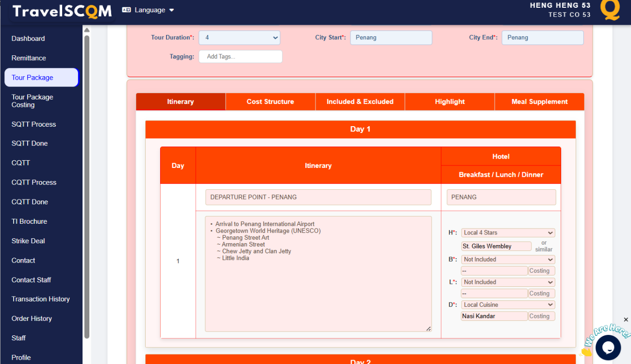This screenshot has width=631, height=364.
Task: Click the Language translate icon
Action: tap(126, 10)
